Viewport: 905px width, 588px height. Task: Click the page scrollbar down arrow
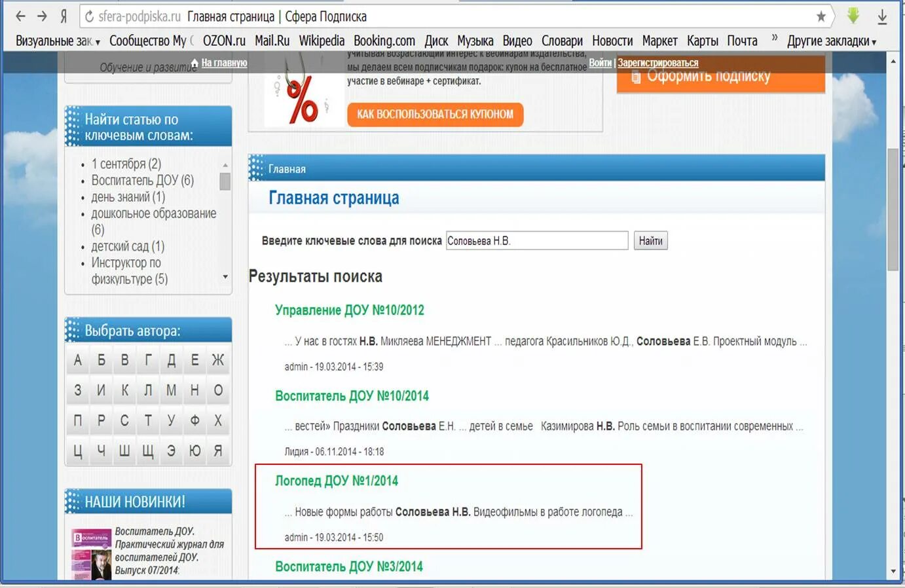click(893, 572)
